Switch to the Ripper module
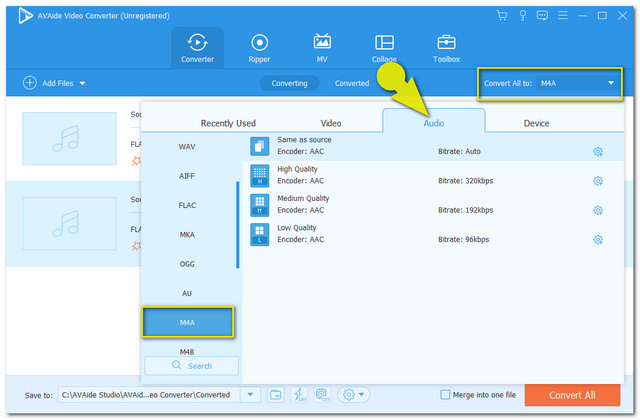The image size is (640, 420). 259,48
